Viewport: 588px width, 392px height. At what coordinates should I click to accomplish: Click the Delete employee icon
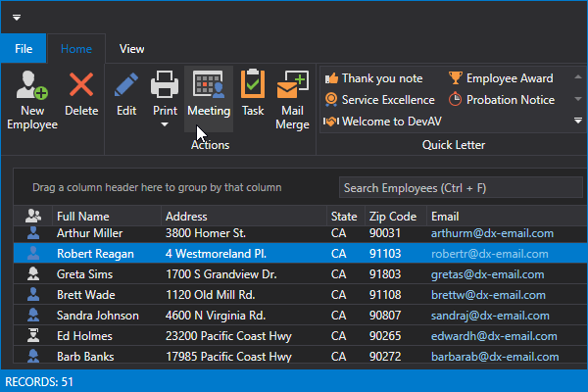coord(81,86)
